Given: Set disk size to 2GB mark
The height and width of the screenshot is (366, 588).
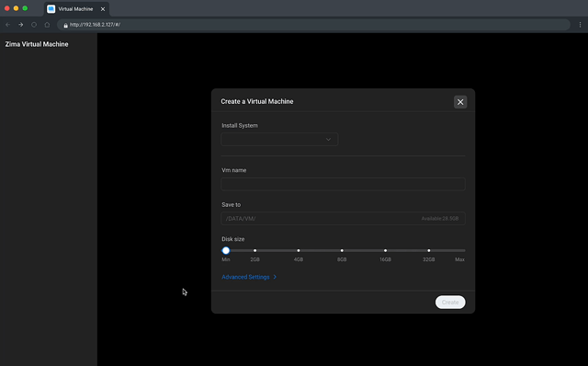Looking at the screenshot, I should click(x=255, y=250).
